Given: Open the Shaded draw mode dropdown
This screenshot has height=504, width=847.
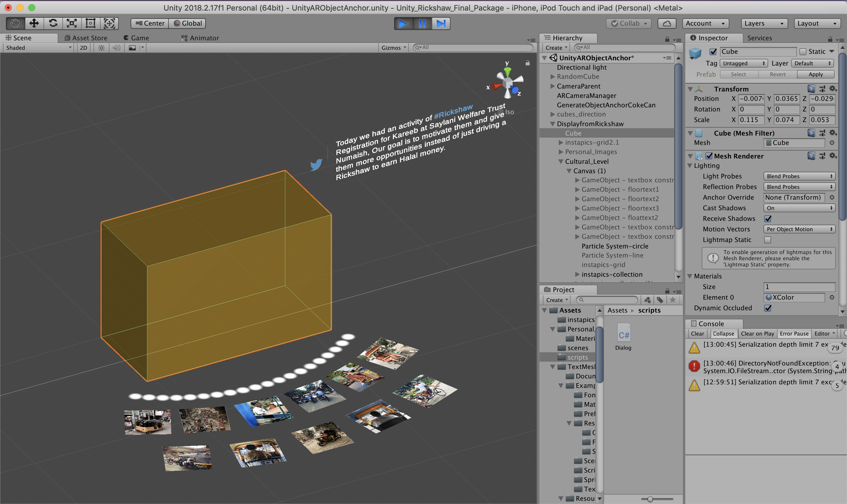Looking at the screenshot, I should click(x=38, y=48).
